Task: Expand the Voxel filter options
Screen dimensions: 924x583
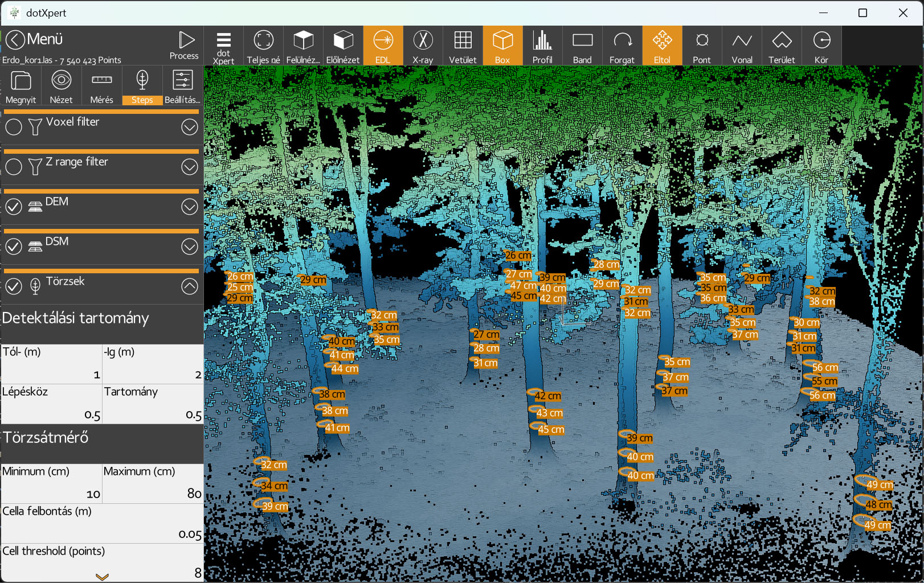Action: [190, 127]
